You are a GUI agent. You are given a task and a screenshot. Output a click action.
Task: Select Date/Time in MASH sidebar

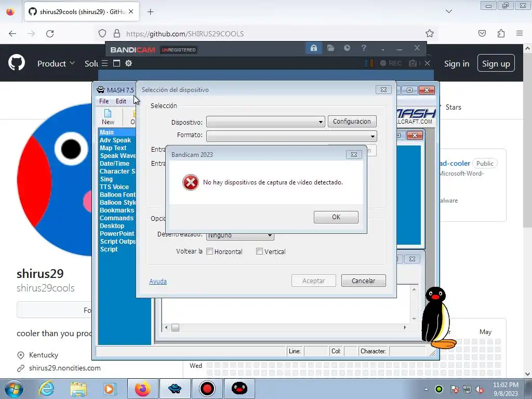114,164
